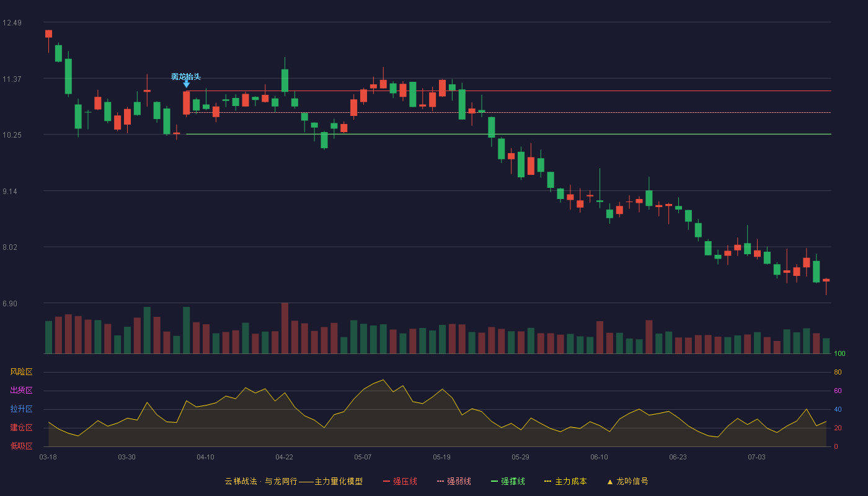Toggle the 强撑线 legend item

pyautogui.click(x=508, y=481)
